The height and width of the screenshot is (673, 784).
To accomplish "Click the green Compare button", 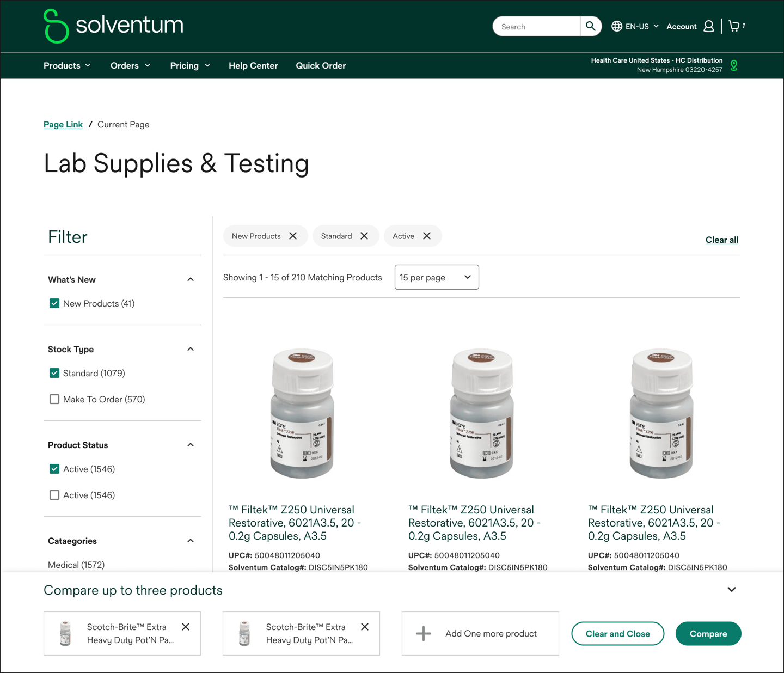I will (708, 633).
